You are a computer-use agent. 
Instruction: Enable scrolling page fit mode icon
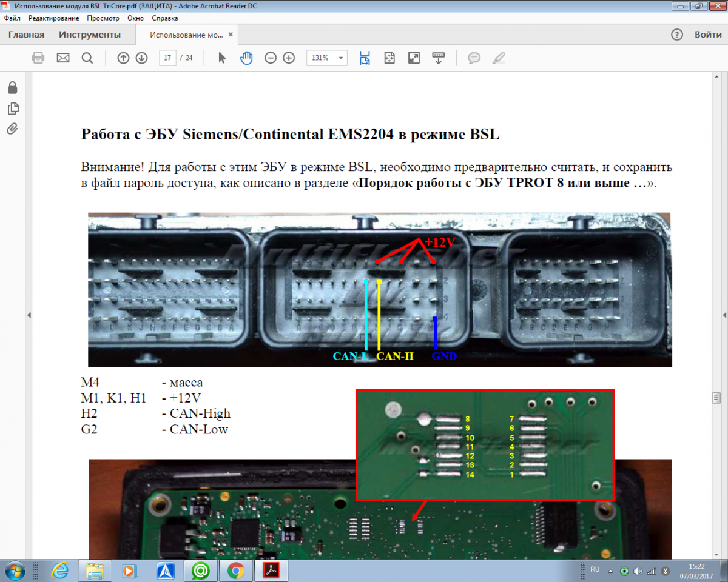(365, 58)
